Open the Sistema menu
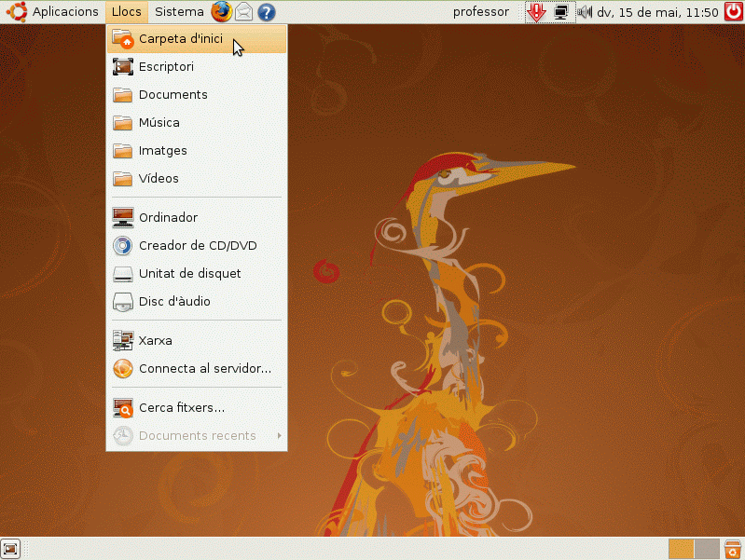 (179, 12)
